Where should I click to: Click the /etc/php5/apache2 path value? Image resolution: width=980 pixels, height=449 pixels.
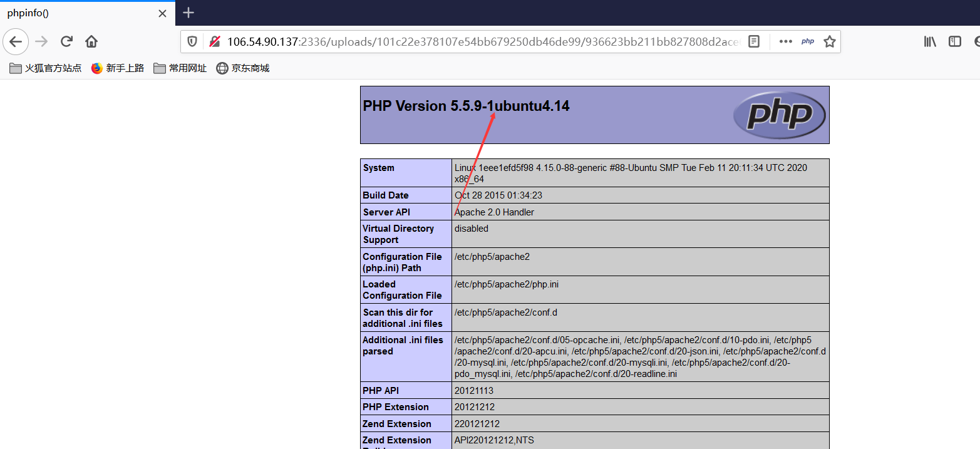tap(492, 257)
